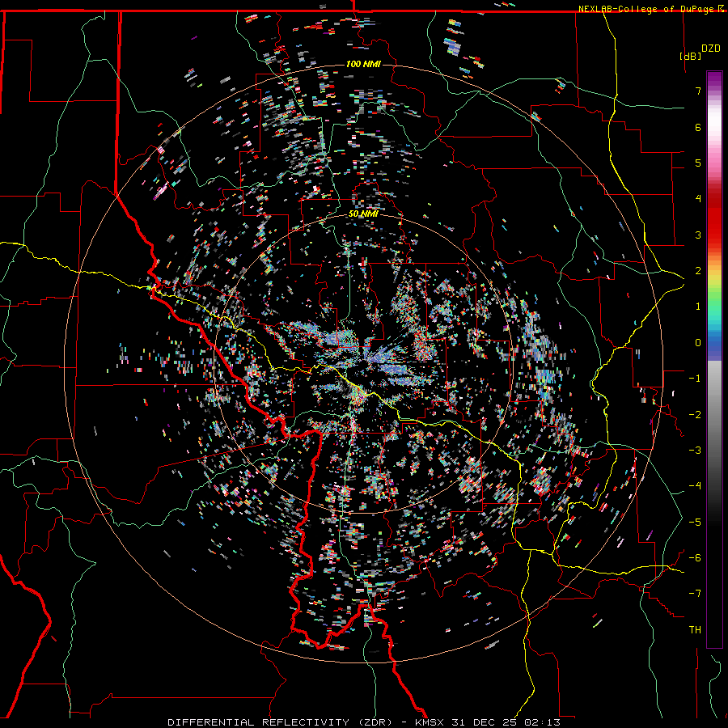The width and height of the screenshot is (728, 728).
Task: Click the "-7" value on the color scale
Action: 695,594
